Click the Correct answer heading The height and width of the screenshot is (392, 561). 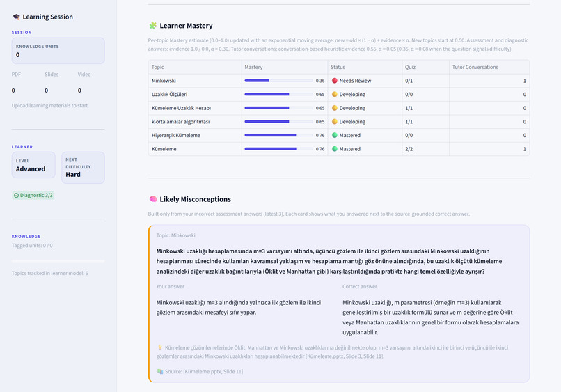(360, 286)
